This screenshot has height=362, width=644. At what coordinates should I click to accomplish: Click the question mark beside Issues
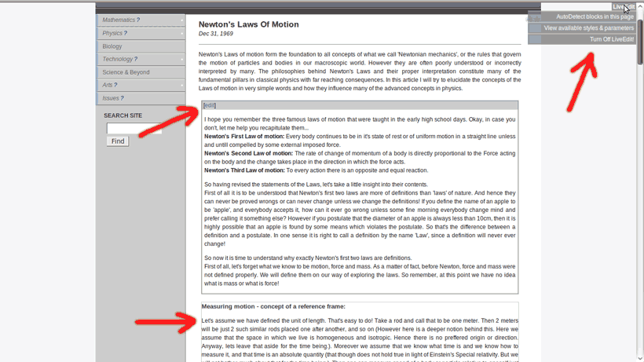point(122,98)
